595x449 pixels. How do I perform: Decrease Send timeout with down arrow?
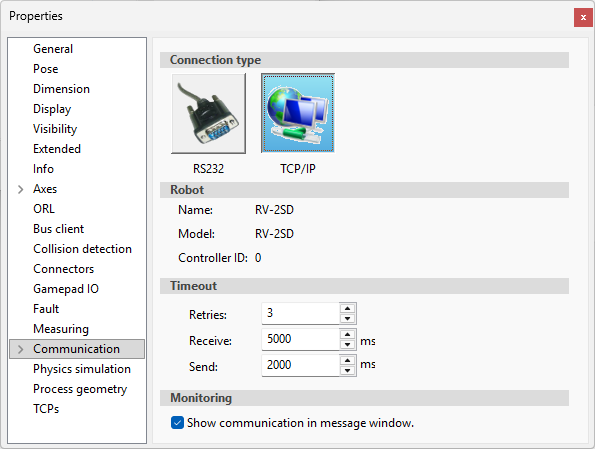348,370
